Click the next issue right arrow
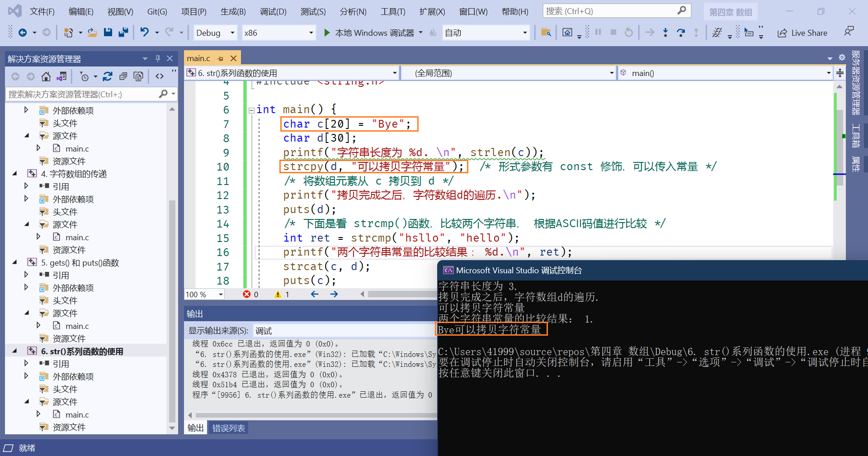The image size is (868, 456). (334, 294)
